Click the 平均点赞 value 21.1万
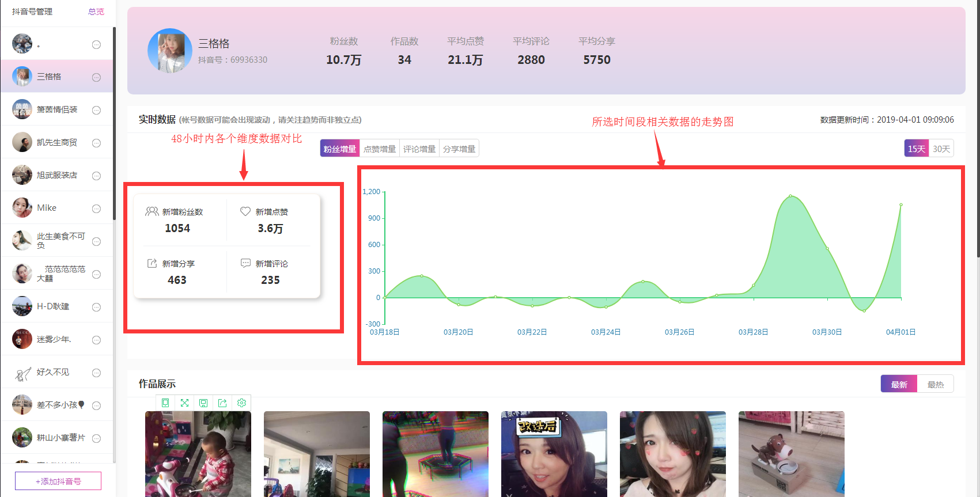980x497 pixels. [x=466, y=60]
